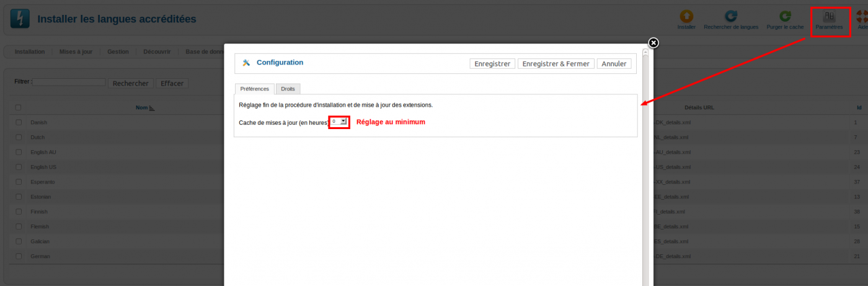
Task: Click the Annuler button
Action: tap(614, 64)
